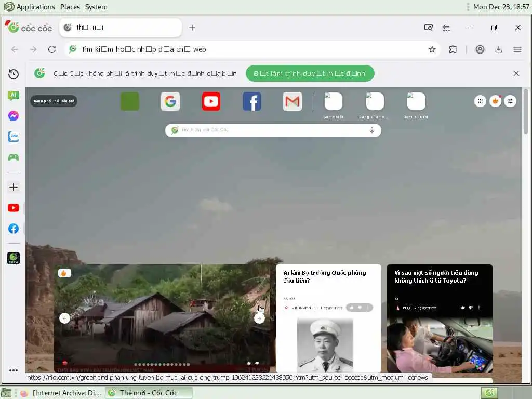Open article about Toyota car buyers
The image size is (532, 399).
coord(436,276)
